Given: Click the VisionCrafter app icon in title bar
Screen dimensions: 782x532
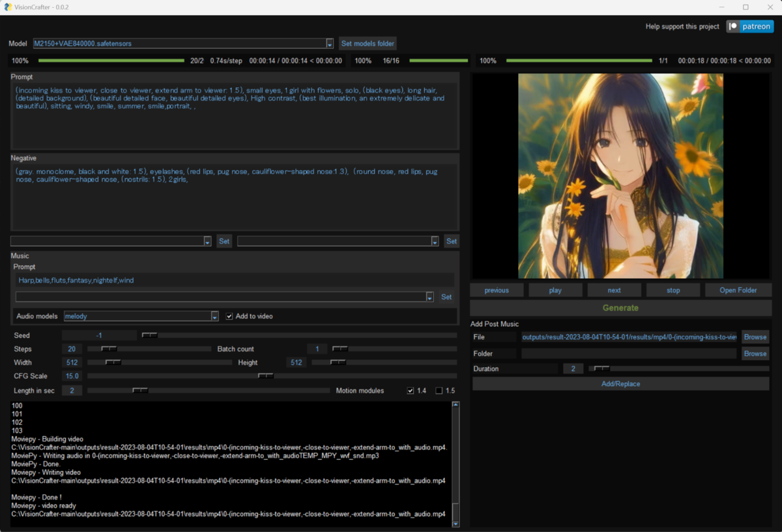Looking at the screenshot, I should click(x=8, y=7).
